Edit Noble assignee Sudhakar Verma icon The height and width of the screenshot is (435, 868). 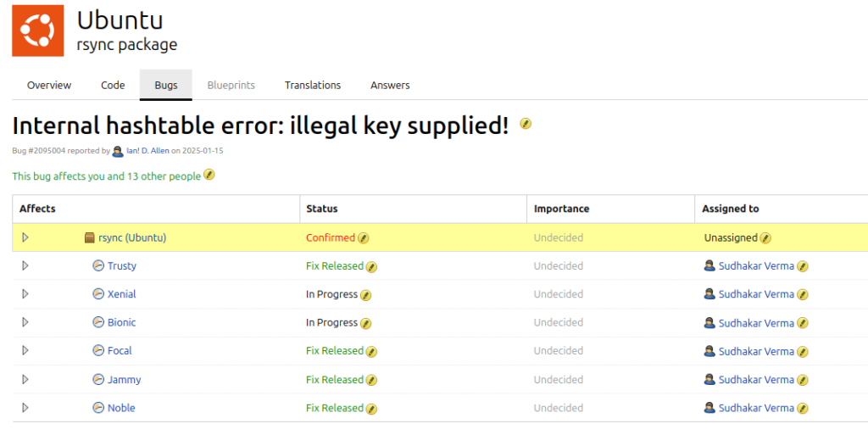point(803,409)
